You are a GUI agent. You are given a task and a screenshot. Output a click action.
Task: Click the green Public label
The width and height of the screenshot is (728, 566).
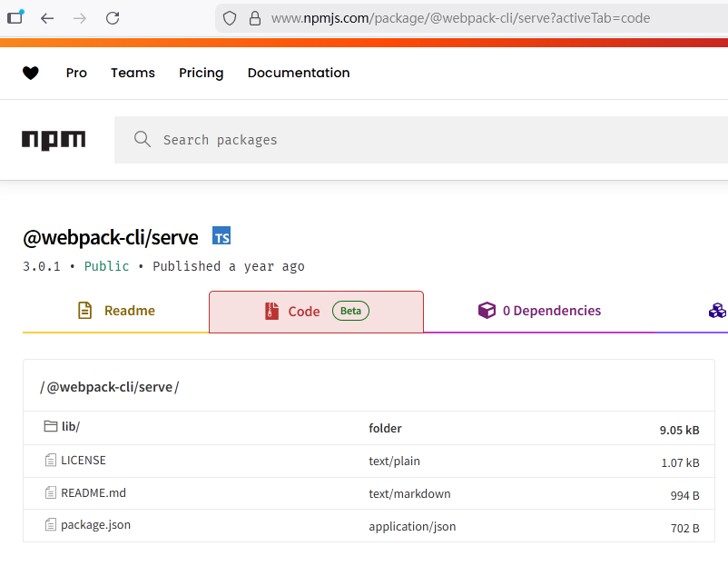pyautogui.click(x=106, y=266)
